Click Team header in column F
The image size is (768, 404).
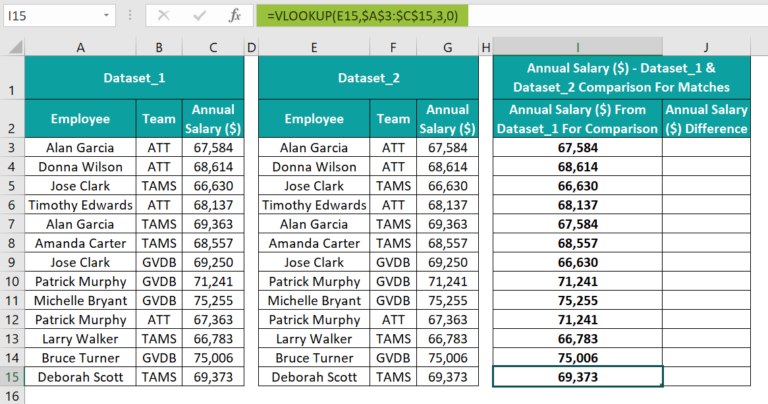393,119
